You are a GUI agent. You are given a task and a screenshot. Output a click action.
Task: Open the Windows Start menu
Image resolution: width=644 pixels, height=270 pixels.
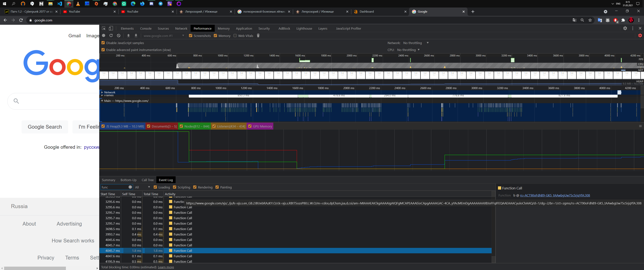4,4
